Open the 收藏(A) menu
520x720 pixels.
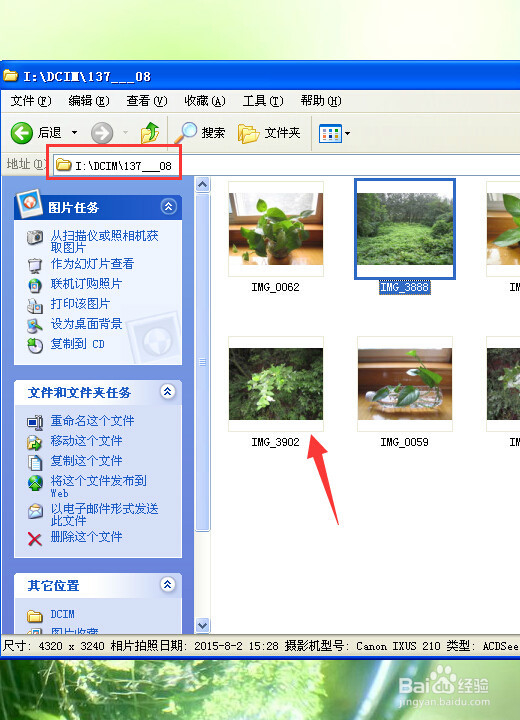[205, 101]
